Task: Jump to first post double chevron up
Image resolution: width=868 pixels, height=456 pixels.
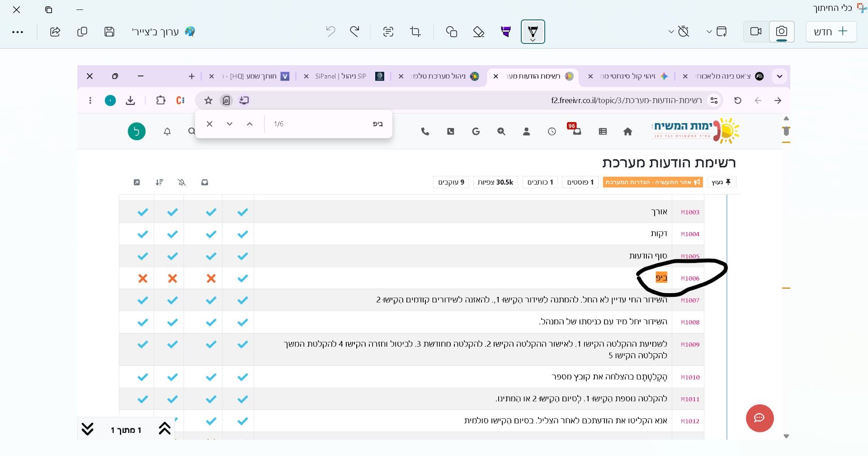Action: (x=165, y=428)
